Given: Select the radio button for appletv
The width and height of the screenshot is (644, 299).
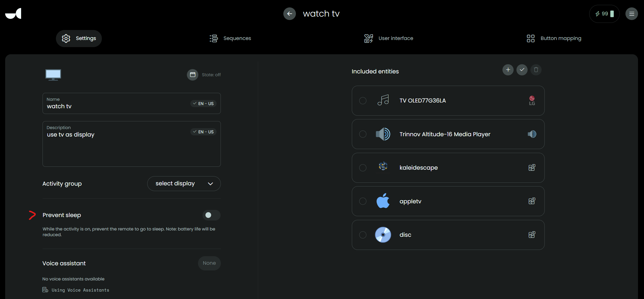Looking at the screenshot, I should pos(363,201).
